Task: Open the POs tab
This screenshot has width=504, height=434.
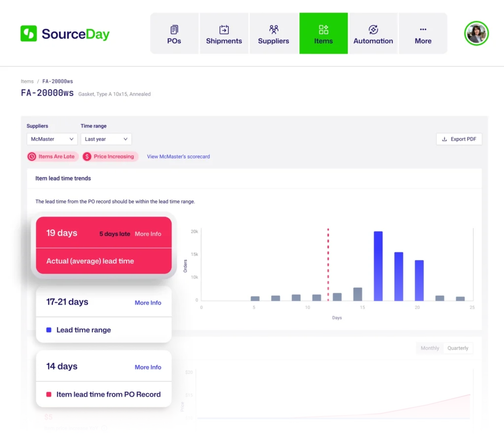Action: (x=174, y=33)
